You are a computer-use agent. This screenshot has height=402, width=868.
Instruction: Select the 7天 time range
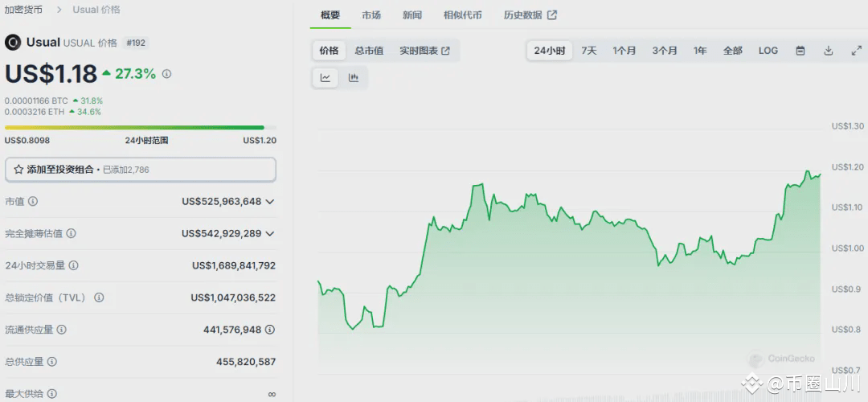pos(589,51)
